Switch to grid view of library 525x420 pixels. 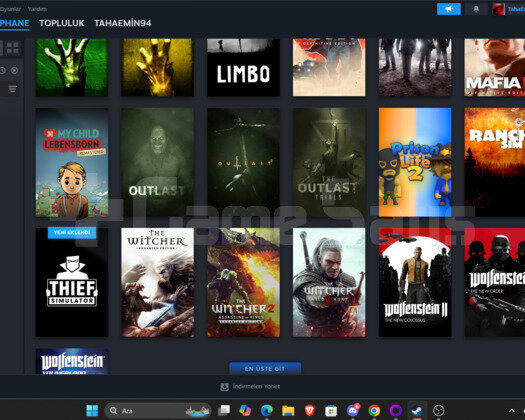point(13,48)
